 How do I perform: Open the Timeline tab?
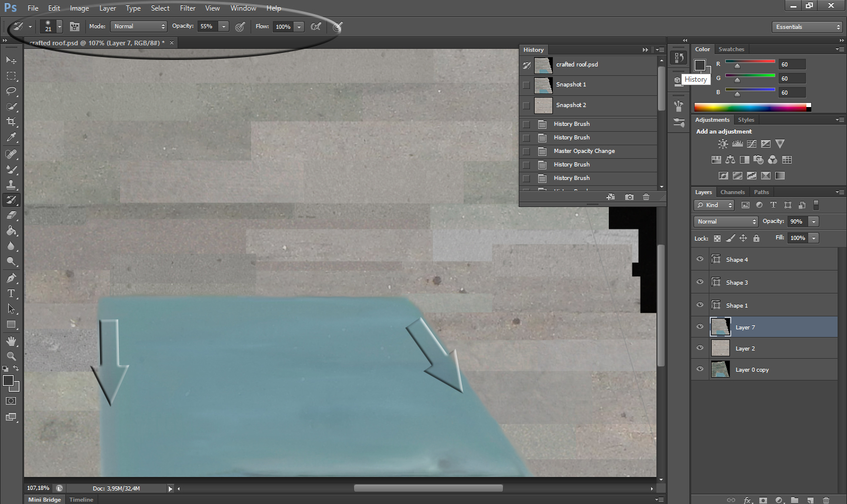81,500
